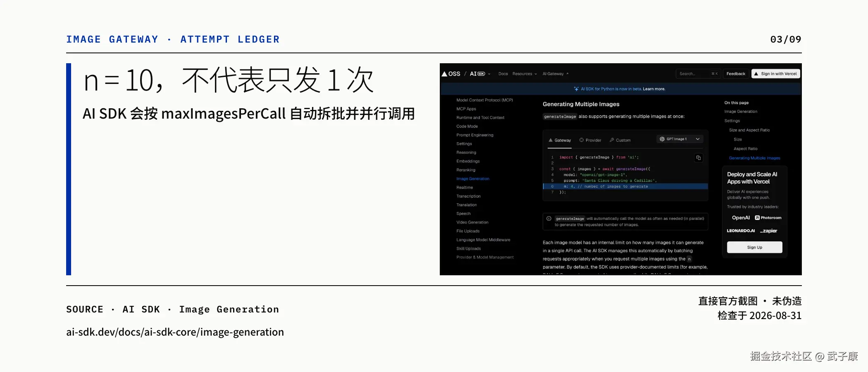
Task: Open the AI Gateway external link
Action: pos(556,74)
